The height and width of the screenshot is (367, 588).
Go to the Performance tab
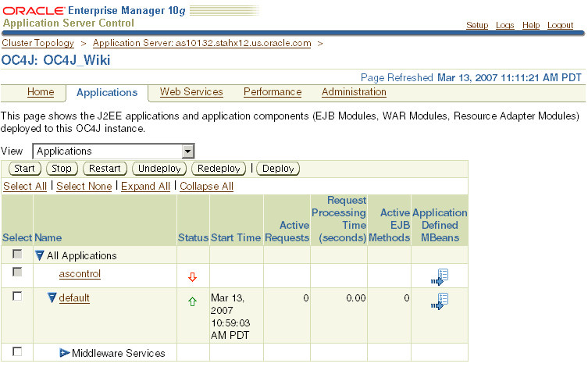[273, 92]
